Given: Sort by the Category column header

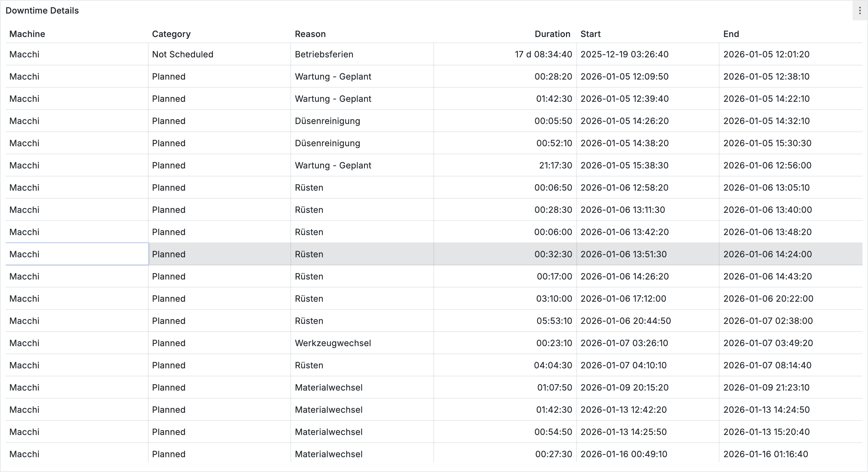Looking at the screenshot, I should (171, 34).
